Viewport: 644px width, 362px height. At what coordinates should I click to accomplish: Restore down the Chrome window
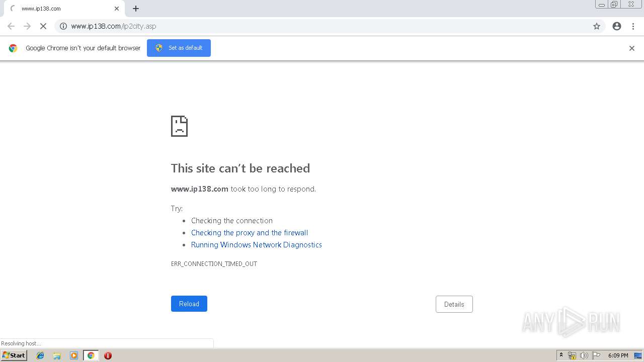(x=614, y=5)
